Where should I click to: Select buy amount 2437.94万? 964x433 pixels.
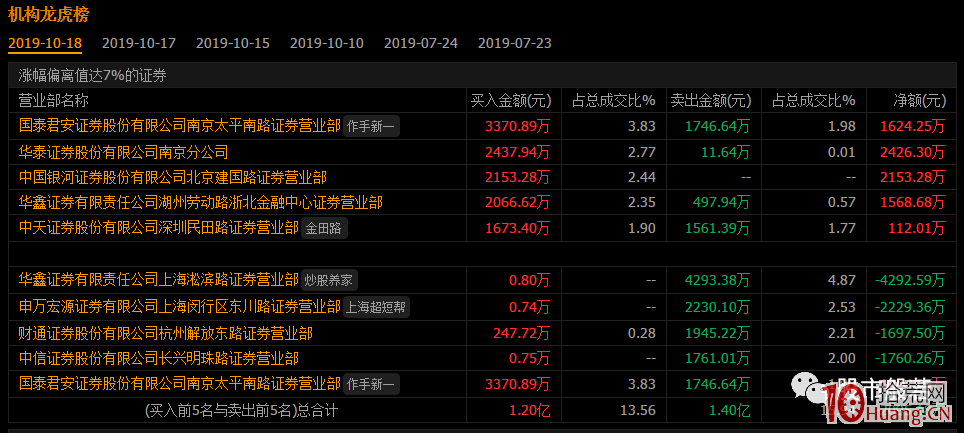[x=518, y=152]
